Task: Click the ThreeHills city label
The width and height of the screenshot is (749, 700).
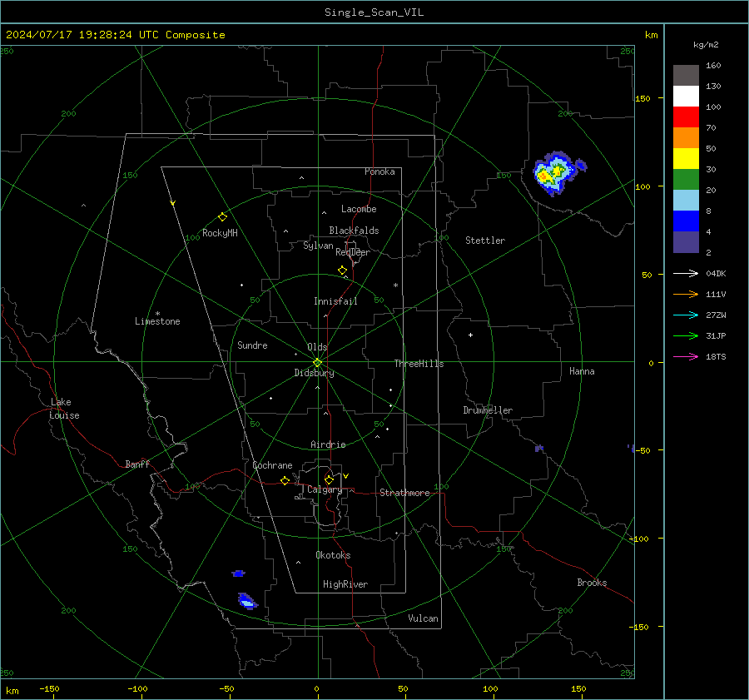Action: click(x=419, y=364)
